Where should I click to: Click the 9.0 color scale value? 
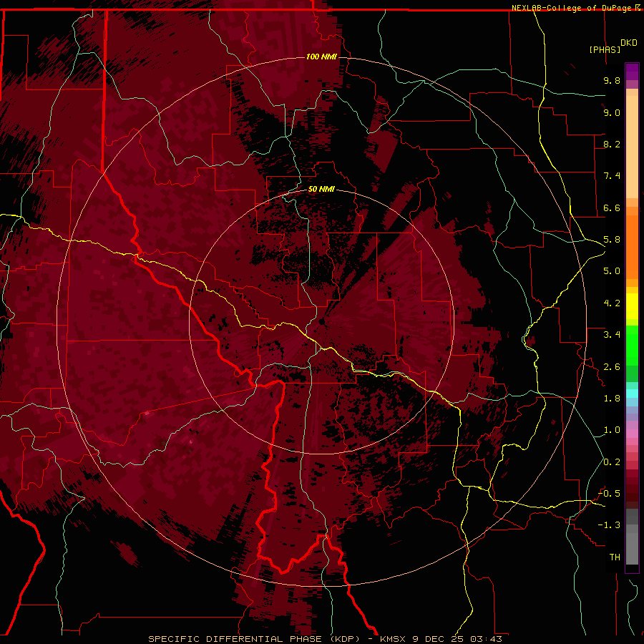tap(612, 112)
